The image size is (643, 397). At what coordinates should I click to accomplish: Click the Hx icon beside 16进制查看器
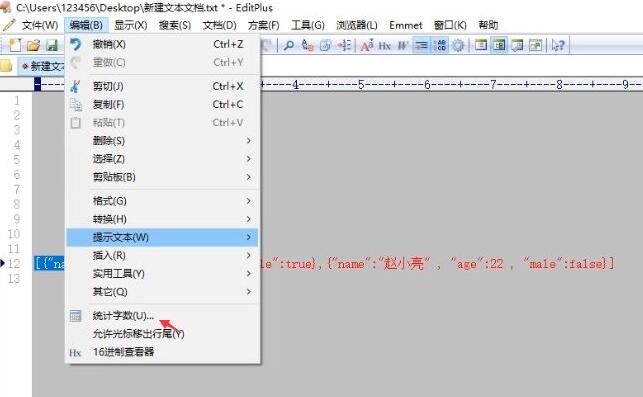[75, 353]
